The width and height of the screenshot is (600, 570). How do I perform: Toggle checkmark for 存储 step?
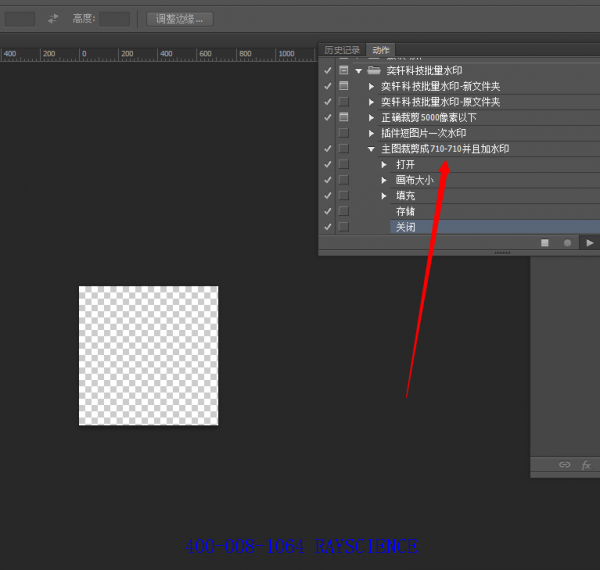click(328, 211)
